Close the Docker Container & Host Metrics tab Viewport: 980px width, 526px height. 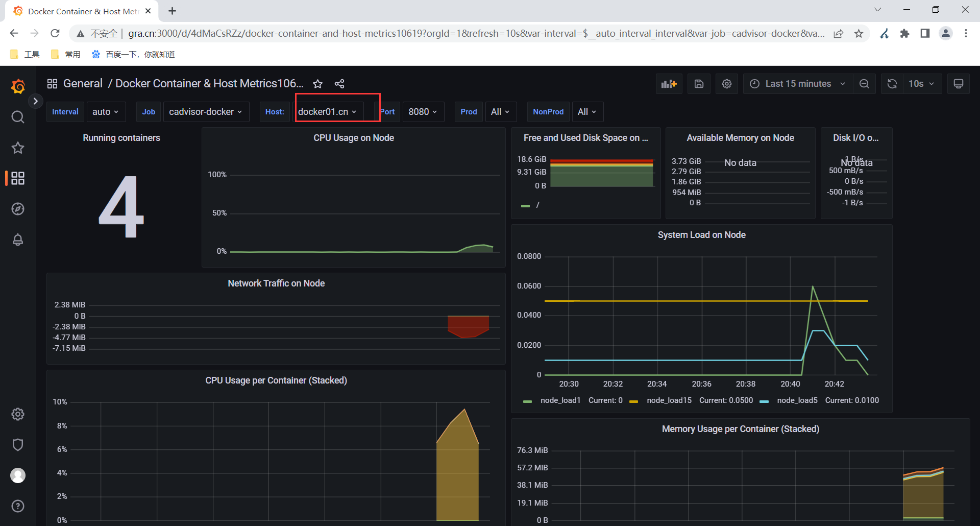pyautogui.click(x=148, y=11)
